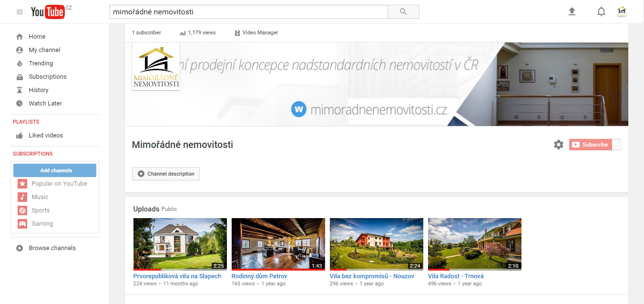Click the empty box beside the Subscribe button
Viewport: 644px width, 304px height.
pyautogui.click(x=616, y=145)
